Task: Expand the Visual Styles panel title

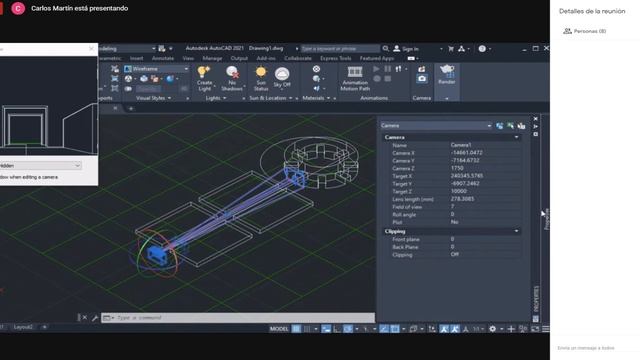Action: (153, 98)
